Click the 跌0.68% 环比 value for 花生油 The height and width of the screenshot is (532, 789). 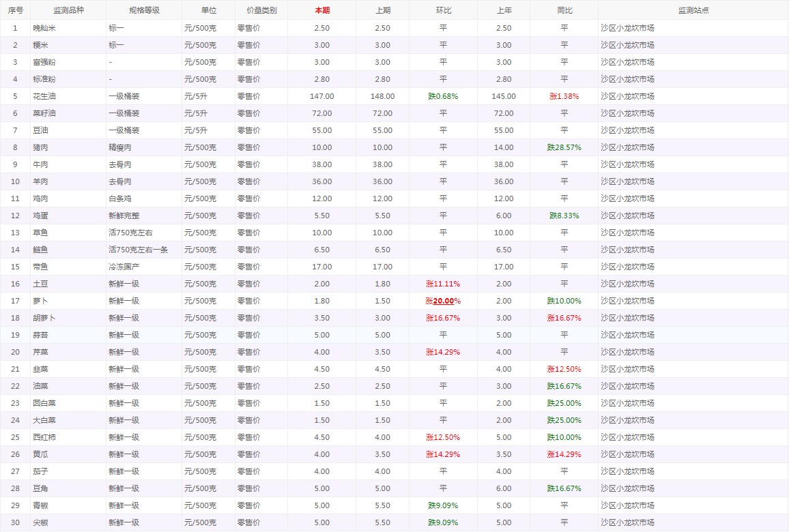(443, 96)
